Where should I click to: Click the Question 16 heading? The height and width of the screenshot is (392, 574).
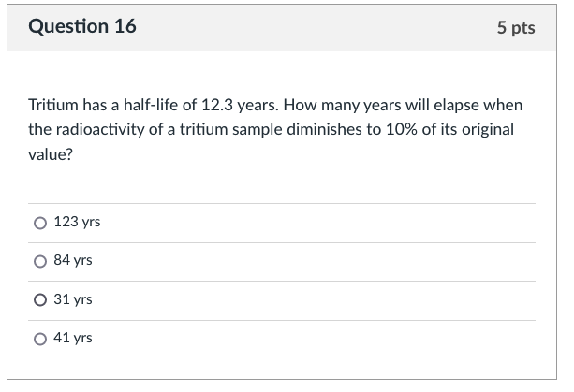click(x=82, y=27)
